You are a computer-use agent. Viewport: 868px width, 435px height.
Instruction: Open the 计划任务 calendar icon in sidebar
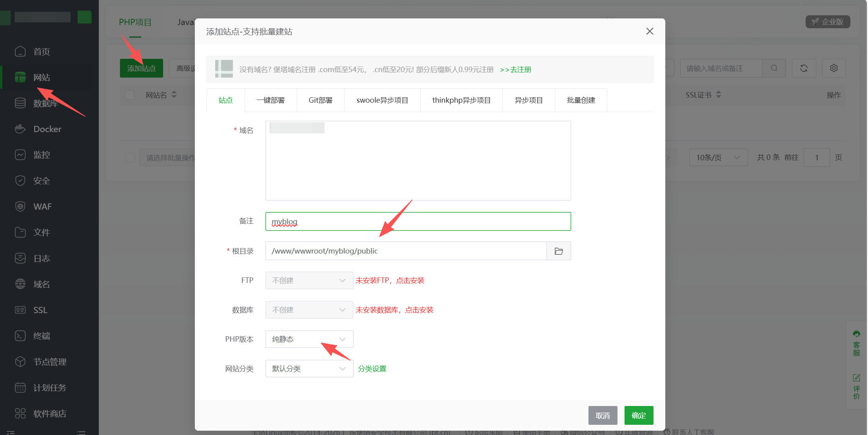[x=20, y=388]
